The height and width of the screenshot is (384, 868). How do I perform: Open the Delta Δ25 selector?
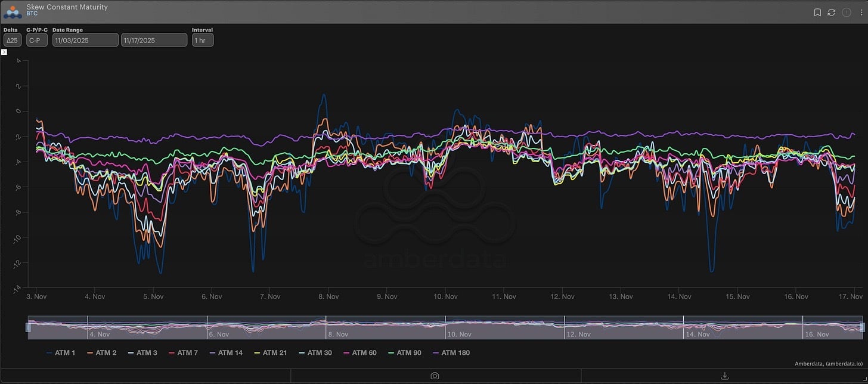click(x=12, y=40)
